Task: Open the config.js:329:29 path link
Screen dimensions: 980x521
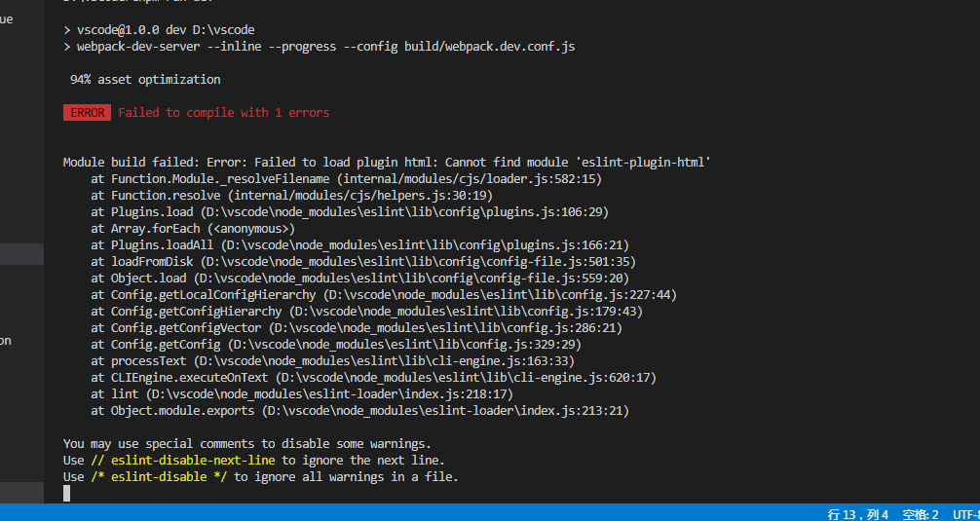Action: click(x=404, y=344)
